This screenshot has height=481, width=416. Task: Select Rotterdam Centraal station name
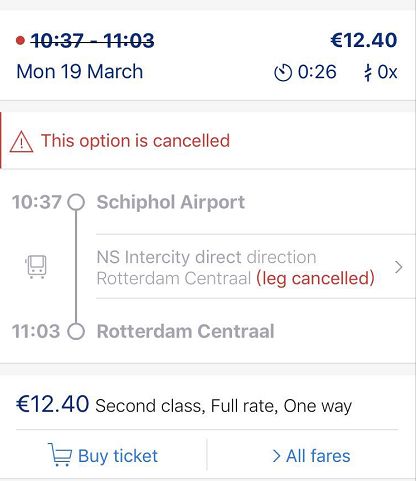click(x=186, y=331)
